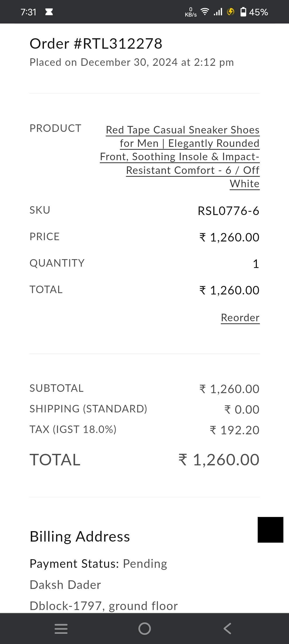Tap the 7:31 clock in status bar

(x=28, y=12)
